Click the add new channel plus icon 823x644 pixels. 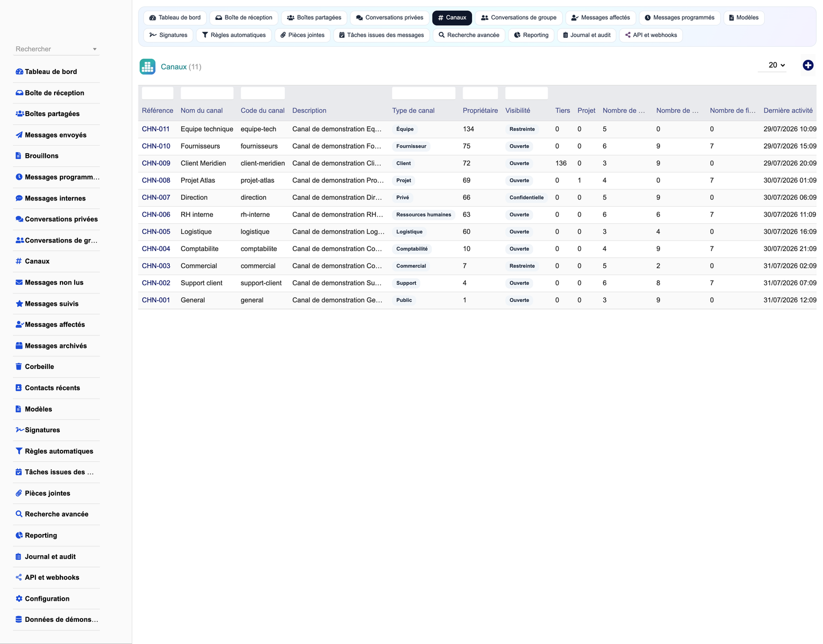(808, 65)
